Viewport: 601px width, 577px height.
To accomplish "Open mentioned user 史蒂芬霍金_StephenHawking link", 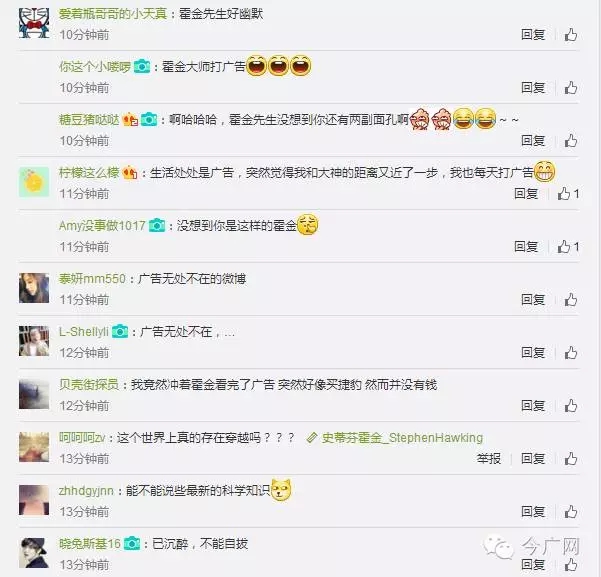I will [x=394, y=437].
